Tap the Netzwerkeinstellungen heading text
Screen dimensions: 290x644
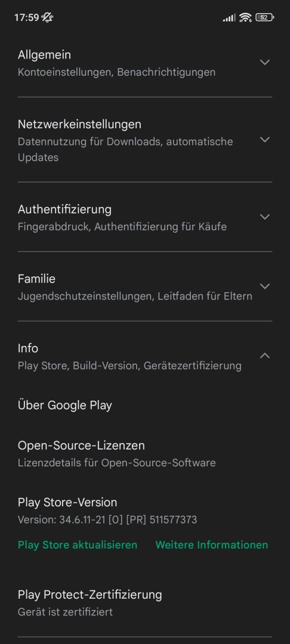coord(79,124)
